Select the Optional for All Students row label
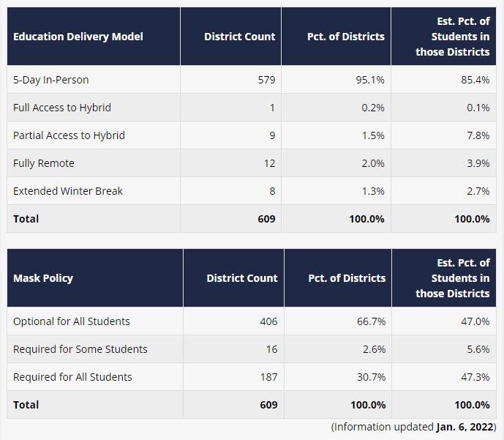504x440 pixels. coord(72,321)
